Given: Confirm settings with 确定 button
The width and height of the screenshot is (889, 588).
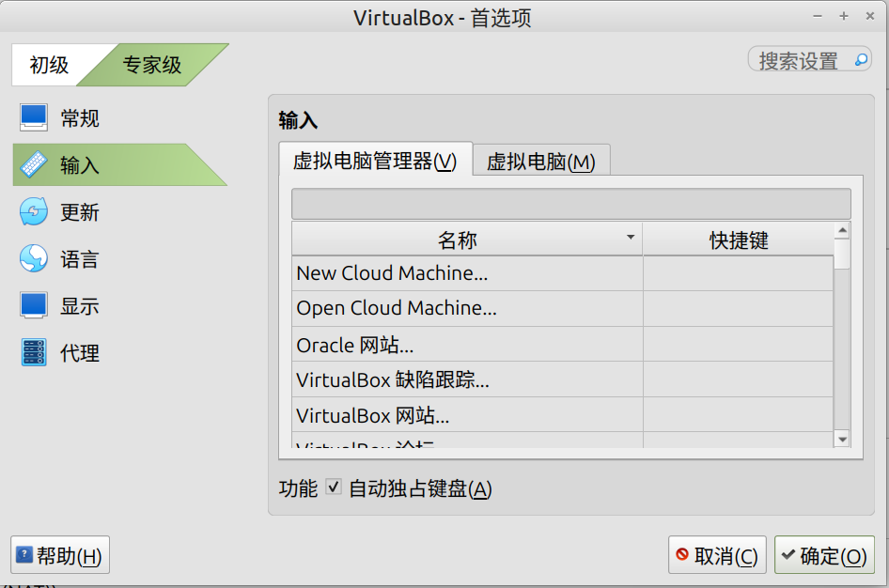Looking at the screenshot, I should pos(824,555).
